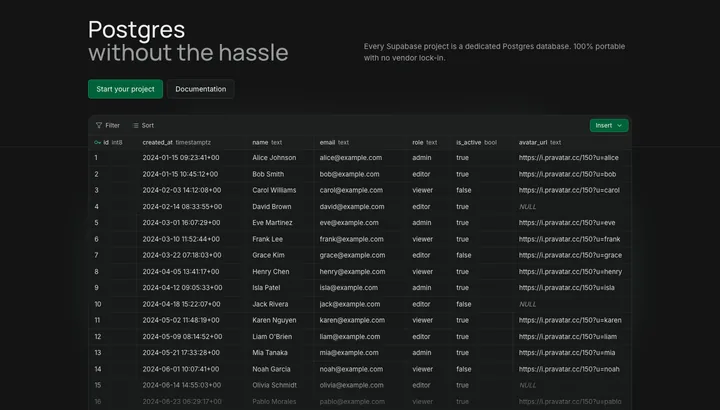Click noah@example.com email cell
The width and height of the screenshot is (720, 410).
[x=351, y=369]
